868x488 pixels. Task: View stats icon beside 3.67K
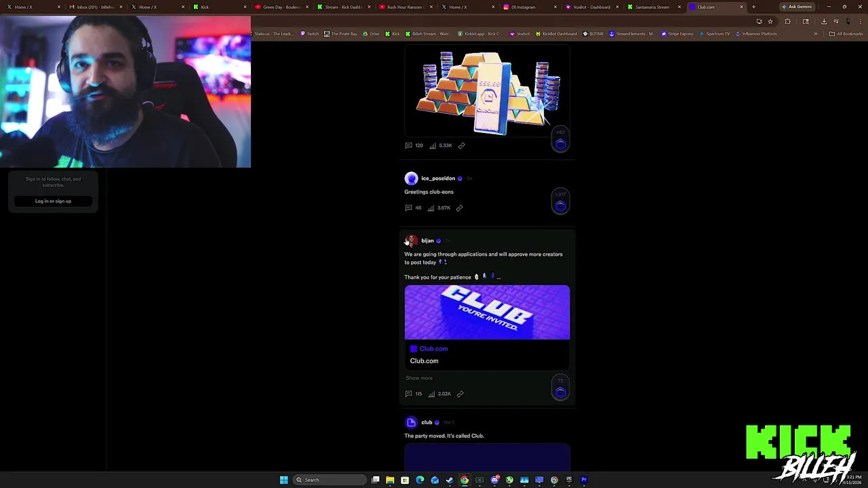[431, 208]
